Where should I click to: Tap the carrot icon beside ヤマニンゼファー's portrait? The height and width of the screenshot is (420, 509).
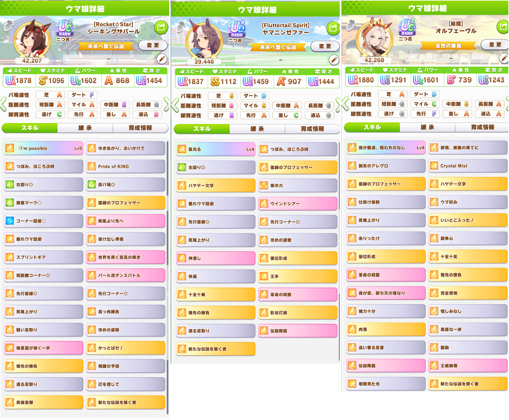pyautogui.click(x=181, y=27)
